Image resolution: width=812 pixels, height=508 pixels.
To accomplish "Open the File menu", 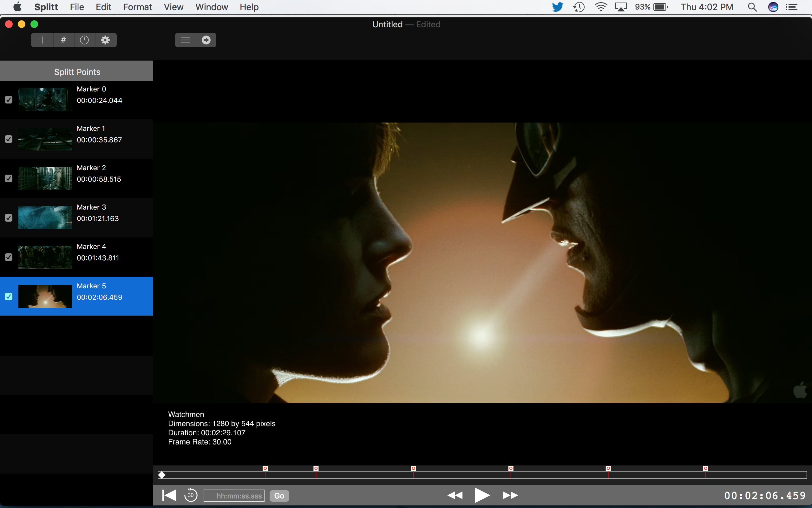I will [x=77, y=7].
